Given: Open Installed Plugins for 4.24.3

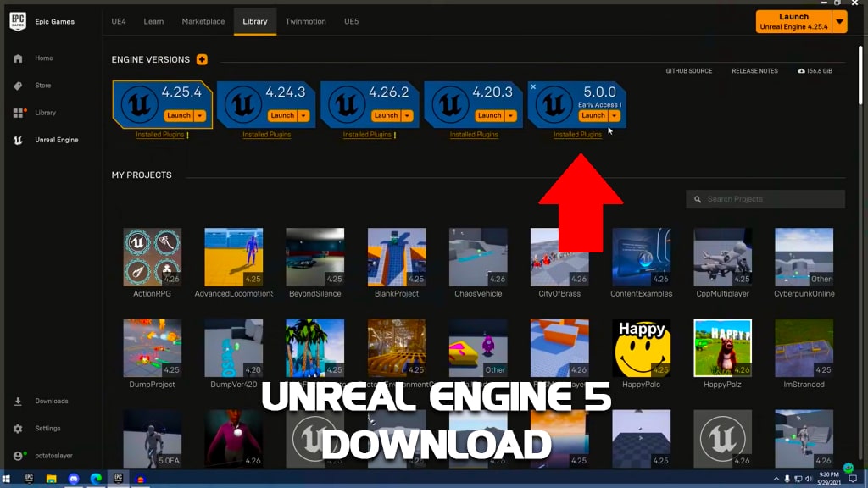Looking at the screenshot, I should [x=266, y=135].
